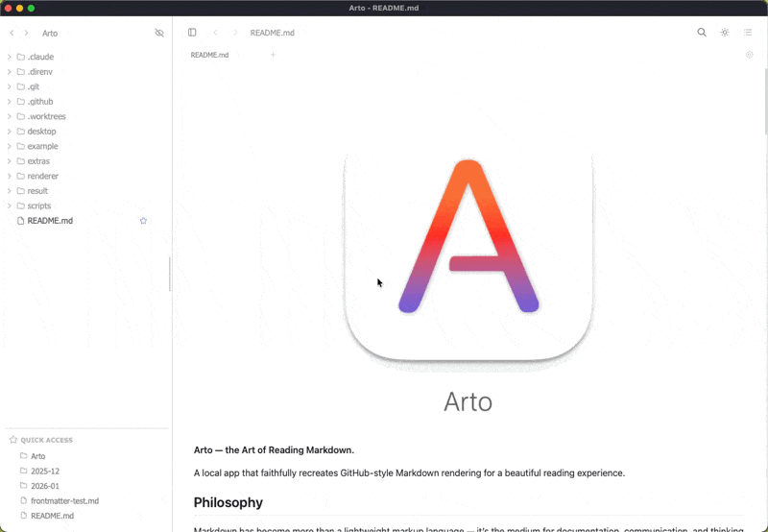768x532 pixels.
Task: Open 2025-12 folder in Quick Access
Action: (x=44, y=472)
